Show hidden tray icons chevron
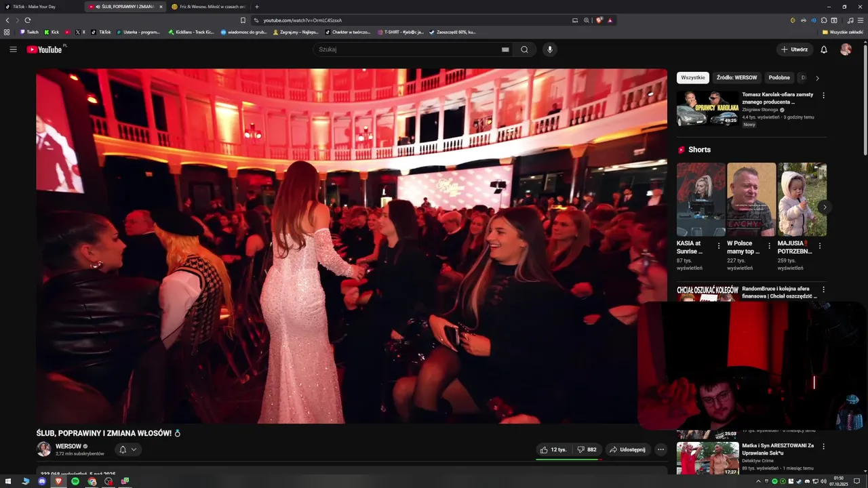 pos(758,481)
